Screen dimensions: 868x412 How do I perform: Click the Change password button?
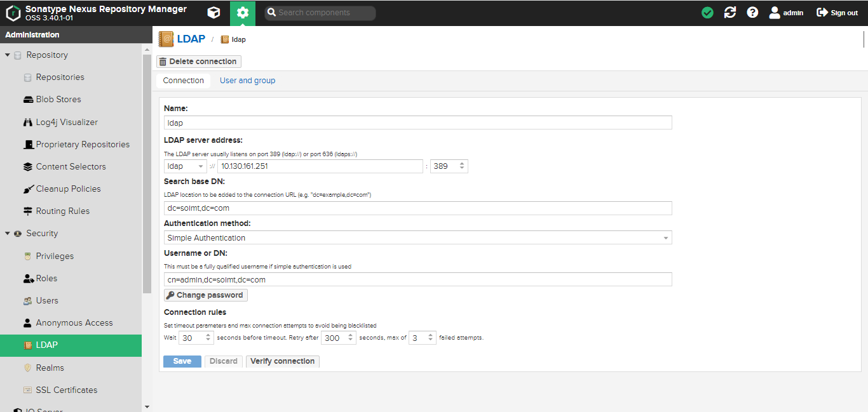[x=205, y=295]
